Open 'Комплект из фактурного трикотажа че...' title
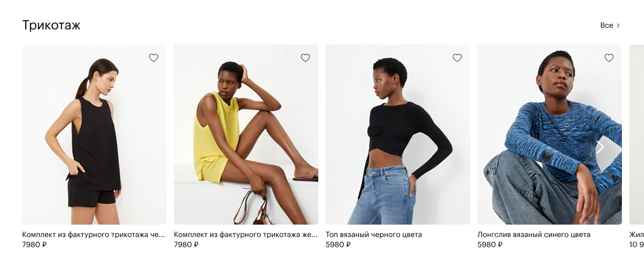This screenshot has width=644, height=271. click(x=93, y=235)
